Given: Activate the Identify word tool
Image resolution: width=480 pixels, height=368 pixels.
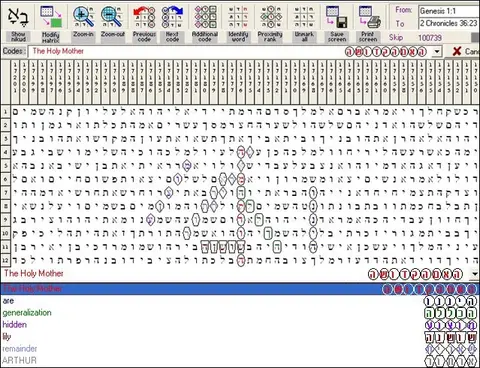Looking at the screenshot, I should pos(238,17).
